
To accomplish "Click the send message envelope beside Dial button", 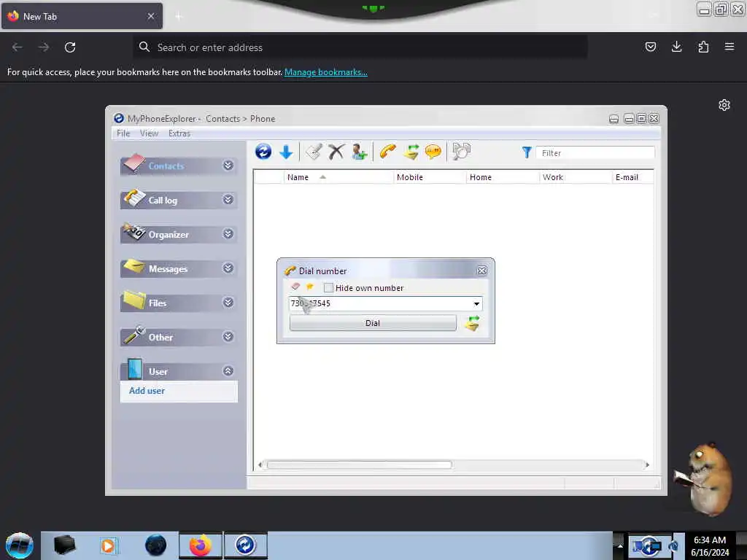I will coord(472,323).
